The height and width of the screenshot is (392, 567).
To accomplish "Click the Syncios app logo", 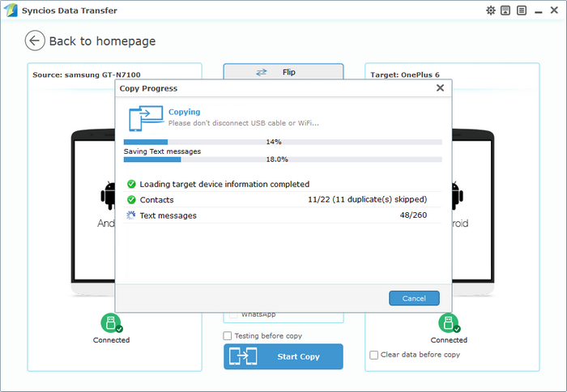I will 11,11.
